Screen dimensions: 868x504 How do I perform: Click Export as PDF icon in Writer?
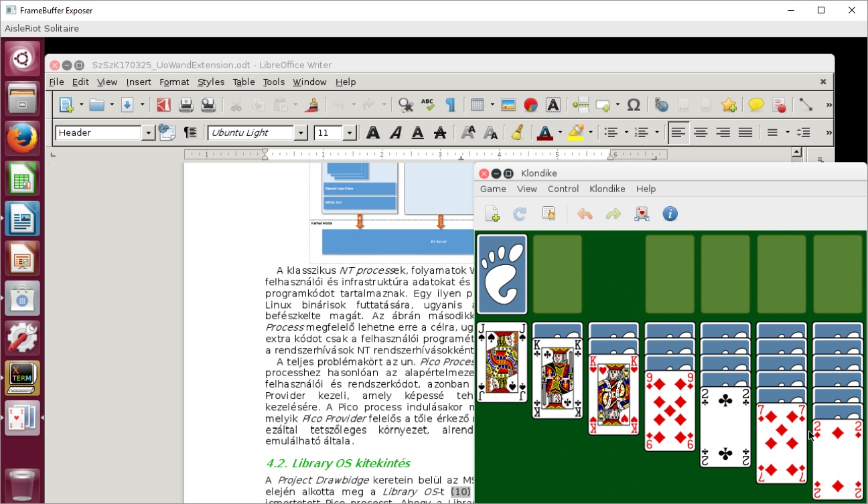164,105
